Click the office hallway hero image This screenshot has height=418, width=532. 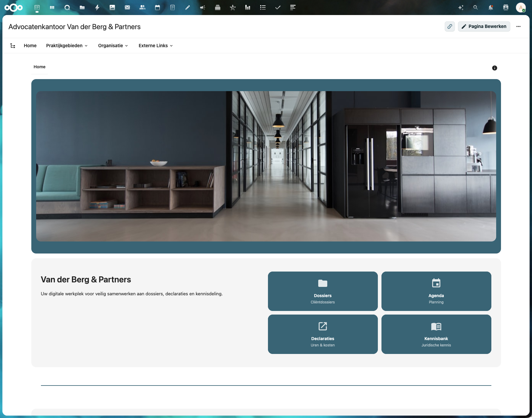point(266,166)
